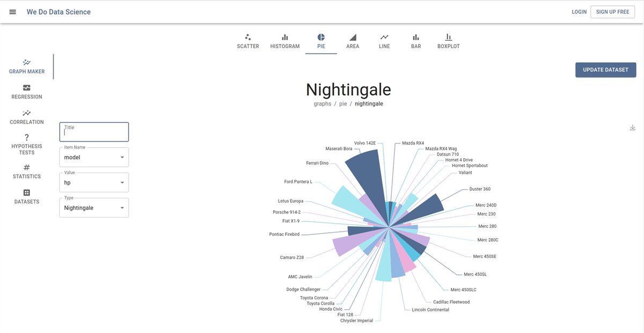
Task: Click the Camaro Z28 label
Action: pyautogui.click(x=292, y=257)
